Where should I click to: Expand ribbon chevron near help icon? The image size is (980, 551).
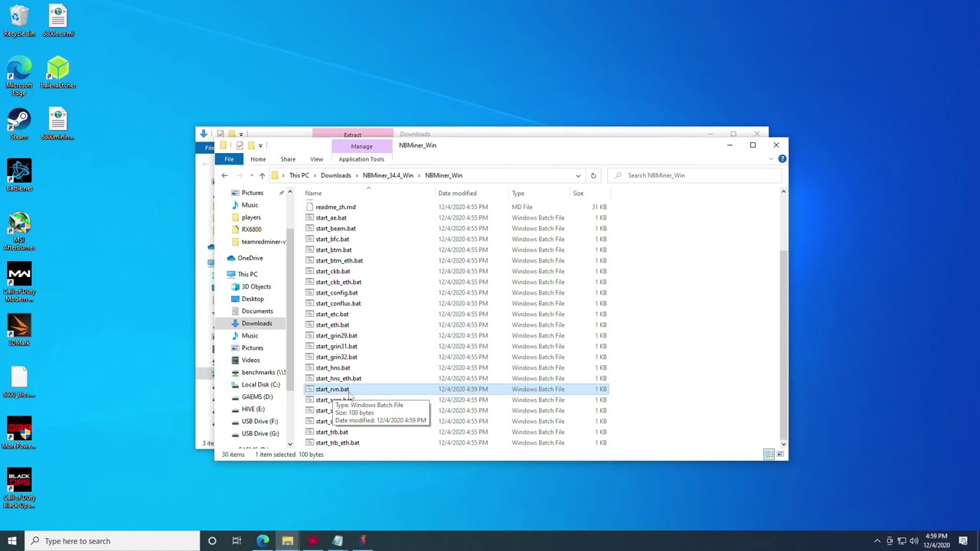click(x=771, y=158)
